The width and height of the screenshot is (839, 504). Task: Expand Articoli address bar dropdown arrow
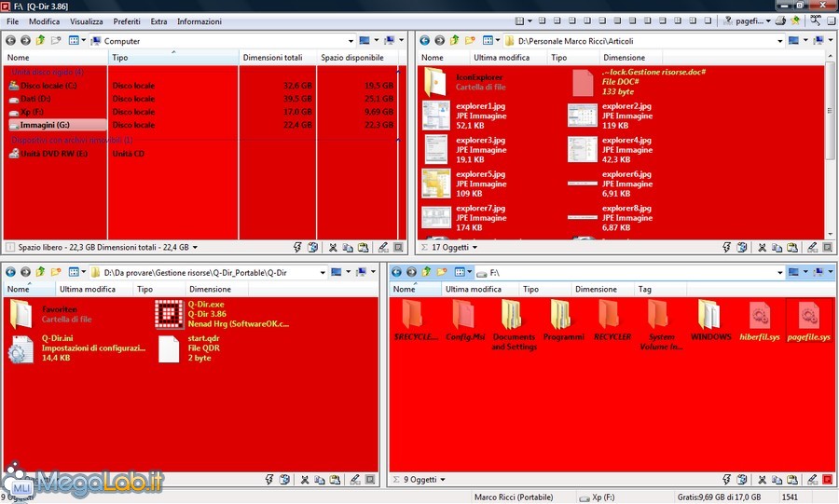click(780, 41)
